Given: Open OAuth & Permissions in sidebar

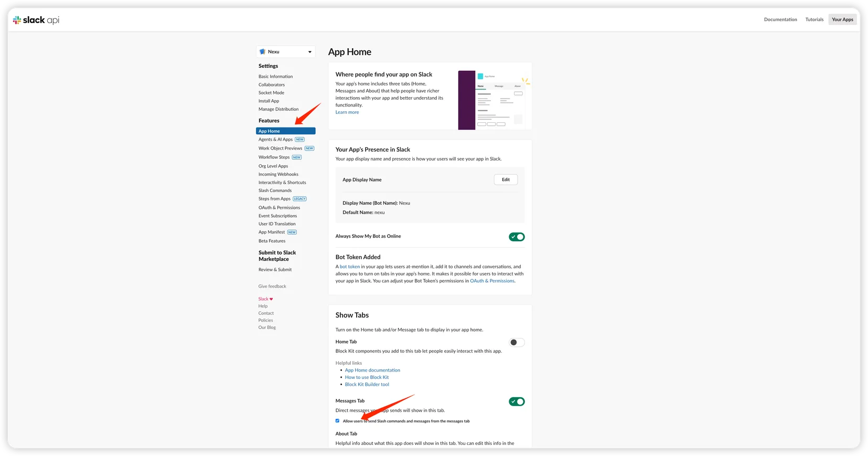Looking at the screenshot, I should pos(279,208).
